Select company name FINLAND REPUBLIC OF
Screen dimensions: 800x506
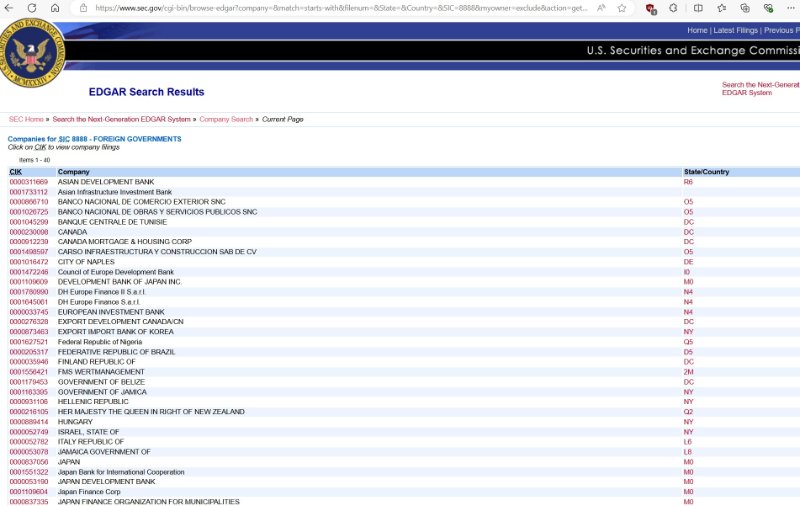coord(96,362)
